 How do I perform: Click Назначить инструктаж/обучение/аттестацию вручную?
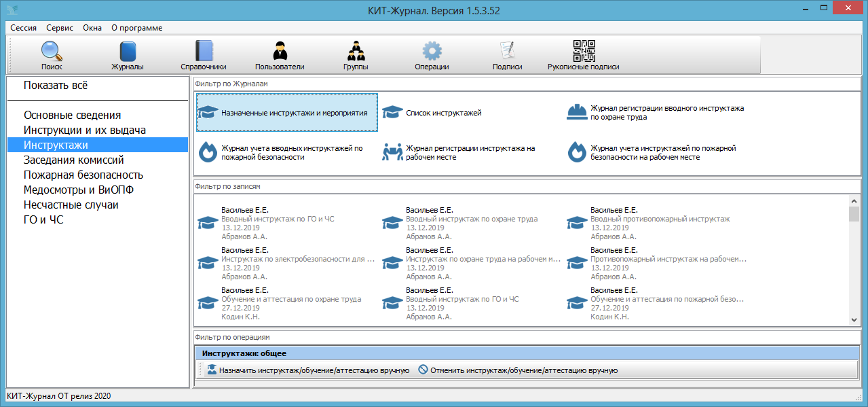[308, 370]
